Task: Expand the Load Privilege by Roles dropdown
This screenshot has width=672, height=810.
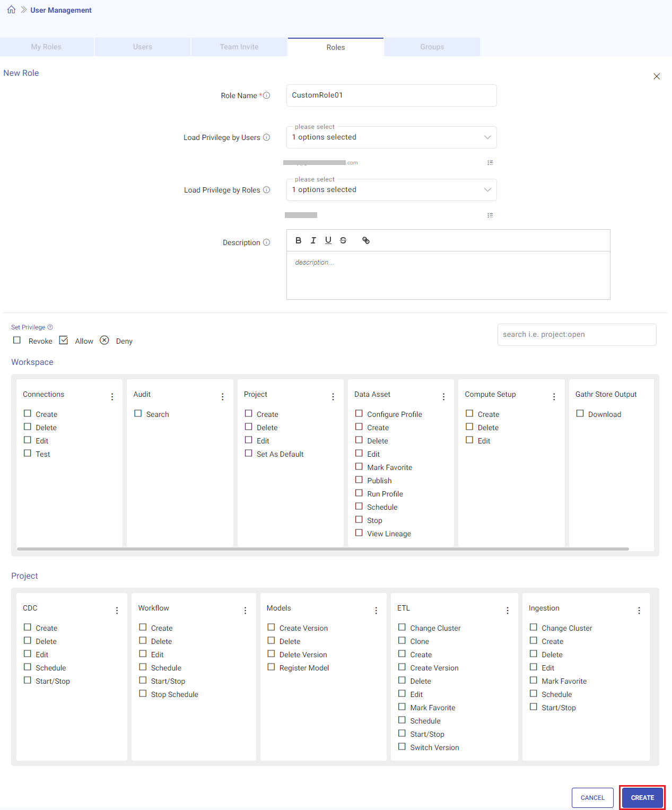Action: (487, 189)
